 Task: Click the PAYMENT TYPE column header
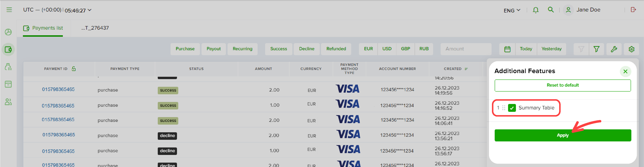coord(125,69)
